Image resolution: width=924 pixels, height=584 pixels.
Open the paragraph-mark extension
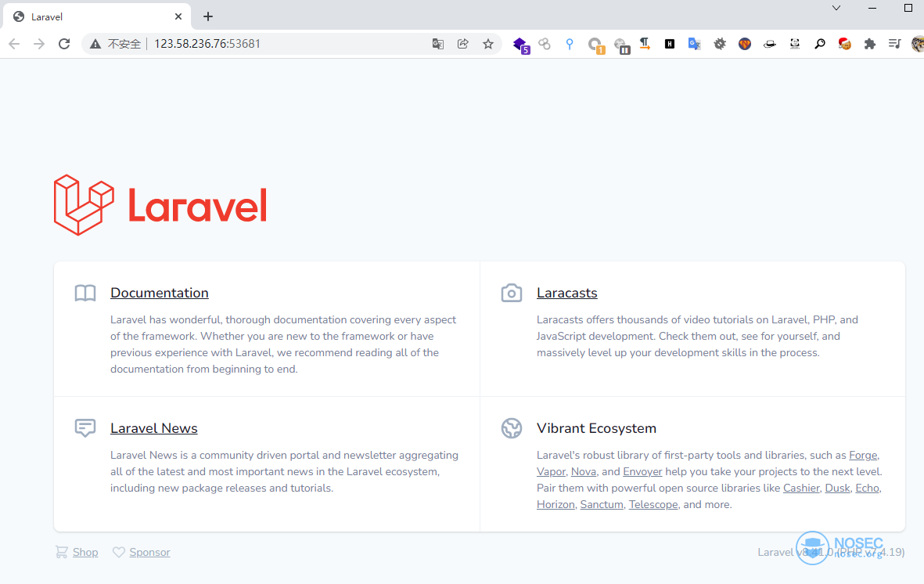pyautogui.click(x=645, y=44)
